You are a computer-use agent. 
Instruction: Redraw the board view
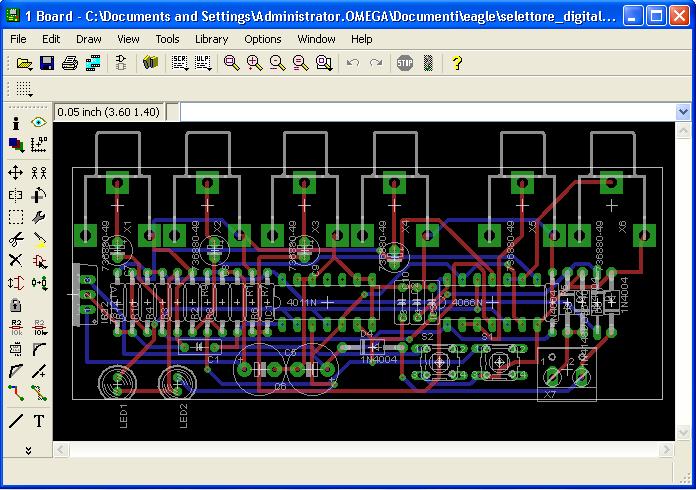(301, 63)
